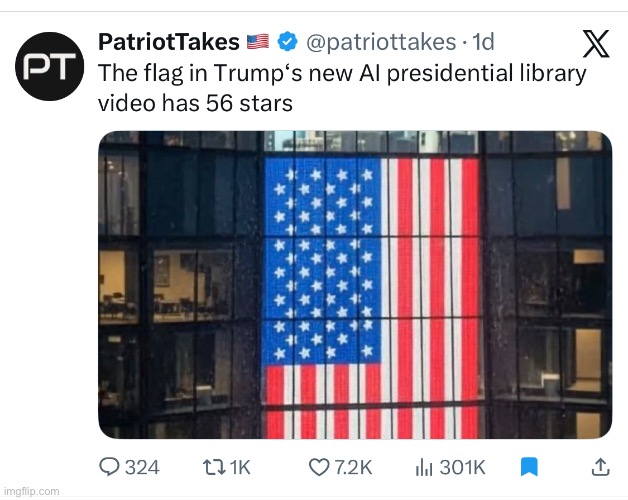
Task: Open the @patriottakes handle link
Action: point(381,42)
